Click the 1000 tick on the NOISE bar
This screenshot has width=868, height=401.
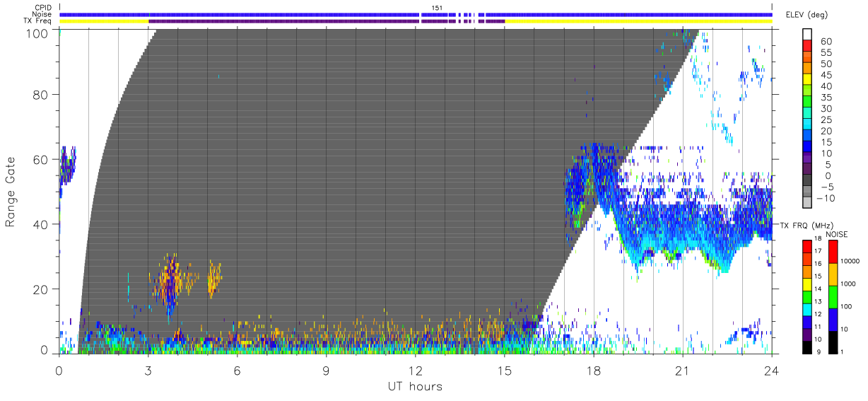[x=848, y=284]
